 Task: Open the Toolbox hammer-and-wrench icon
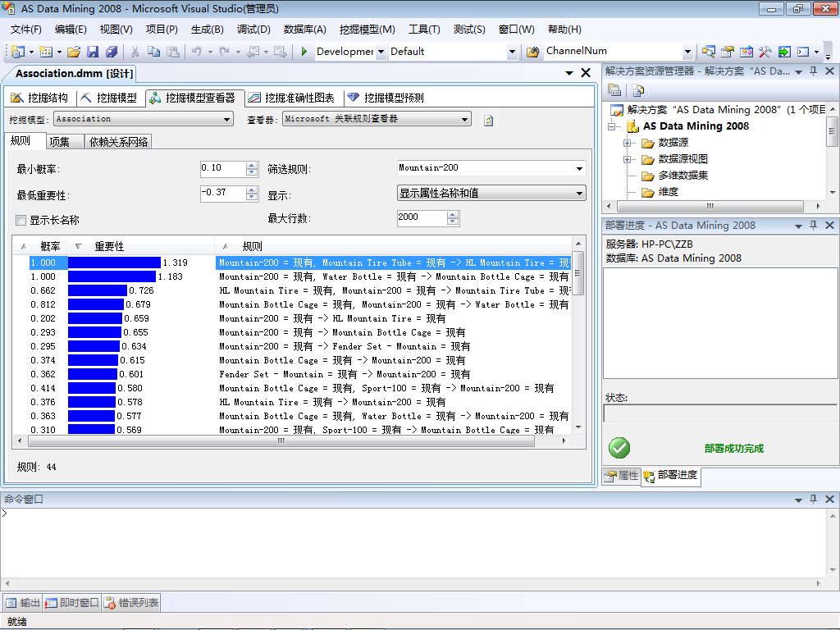765,52
